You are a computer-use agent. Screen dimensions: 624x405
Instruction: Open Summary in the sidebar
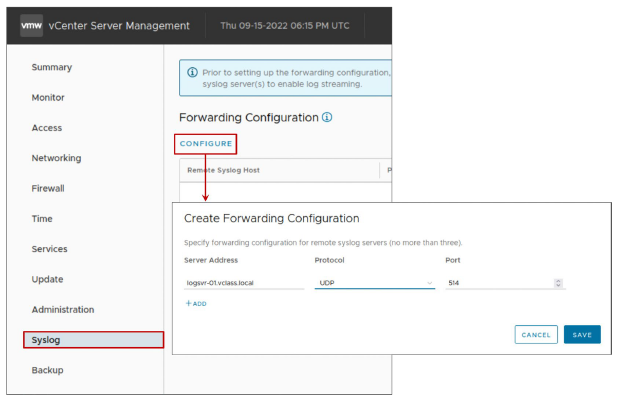[52, 67]
